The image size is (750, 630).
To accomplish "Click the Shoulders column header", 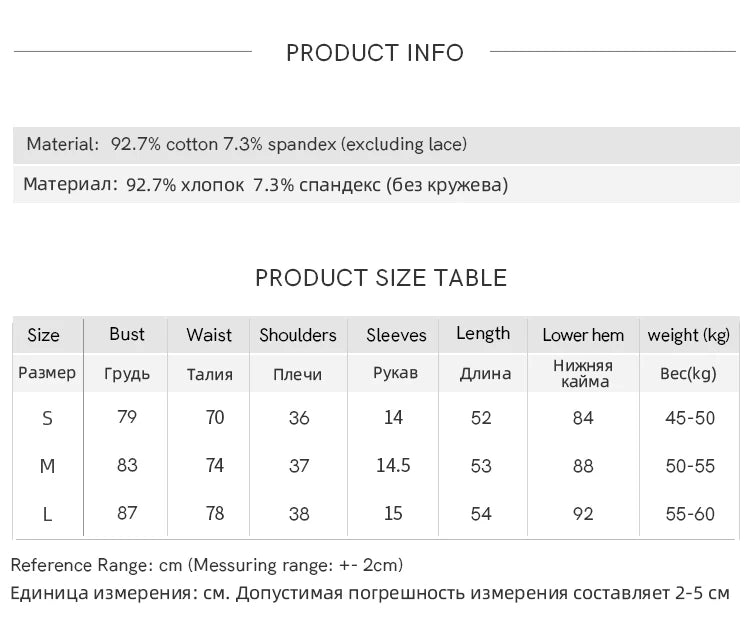I will (298, 335).
